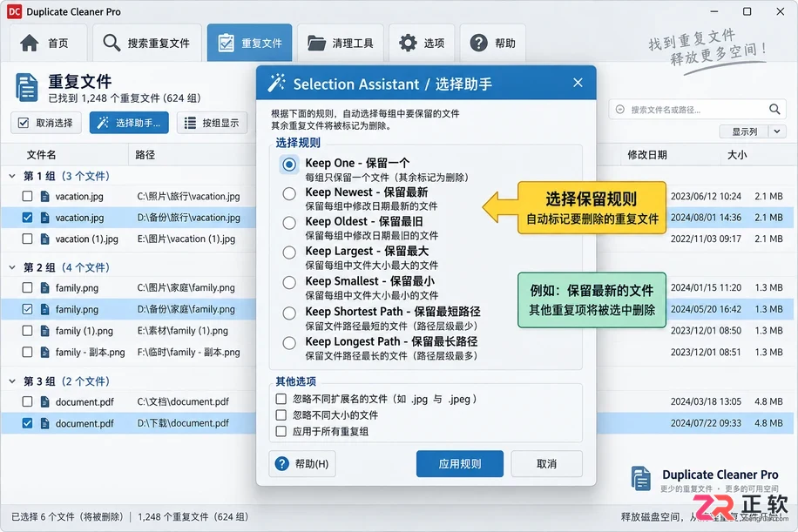The width and height of the screenshot is (798, 532).
Task: Click the question mark icon on 帮助 tab
Action: coord(478,44)
